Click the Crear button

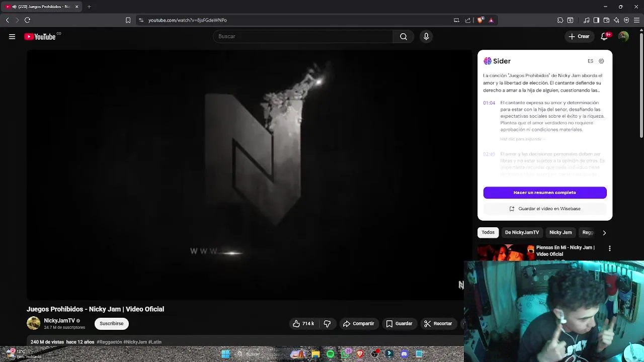(x=579, y=36)
